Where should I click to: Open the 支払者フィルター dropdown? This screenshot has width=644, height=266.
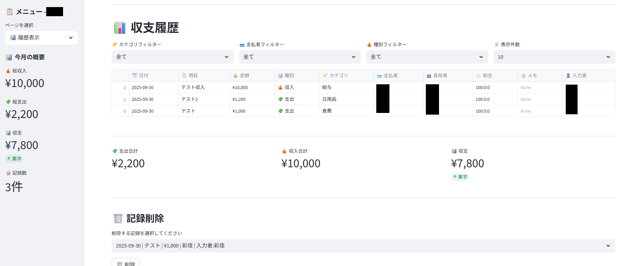pos(299,57)
